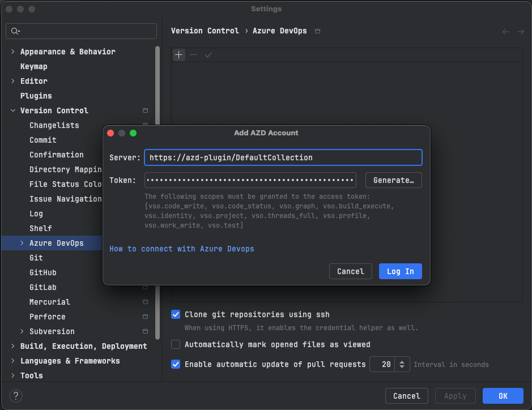The image size is (532, 410).
Task: Go back with the left arrow icon
Action: [x=506, y=32]
